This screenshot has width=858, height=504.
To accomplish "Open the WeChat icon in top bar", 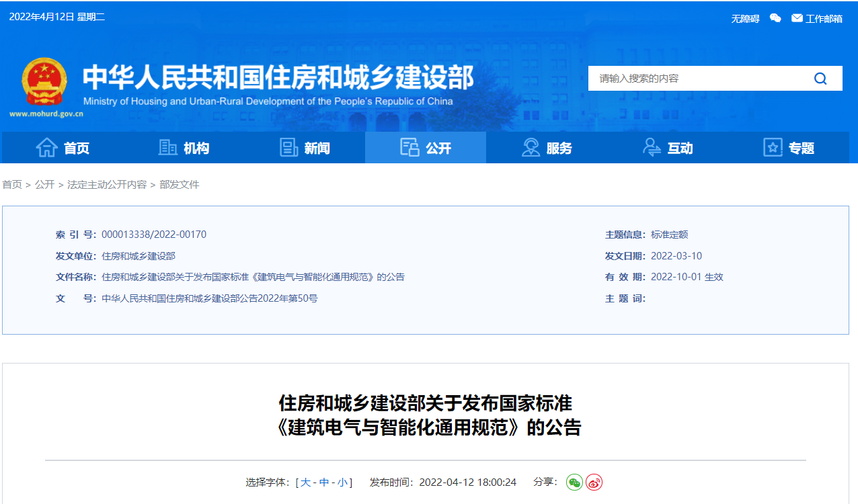I will pyautogui.click(x=775, y=18).
